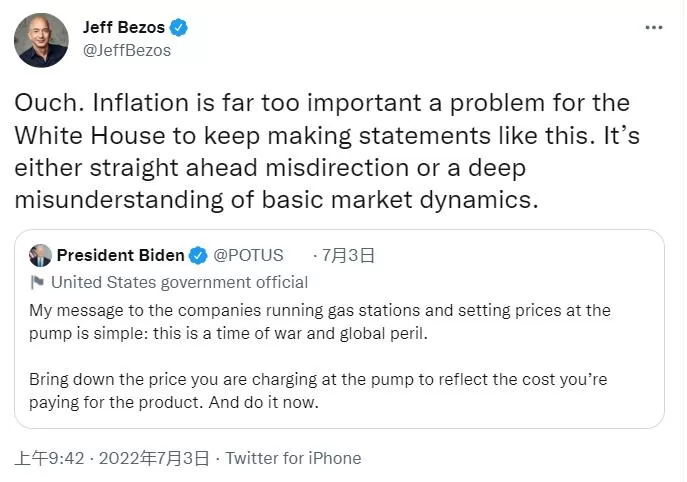This screenshot has height=482, width=687.
Task: Visit the @POTUS handle
Action: coord(248,255)
